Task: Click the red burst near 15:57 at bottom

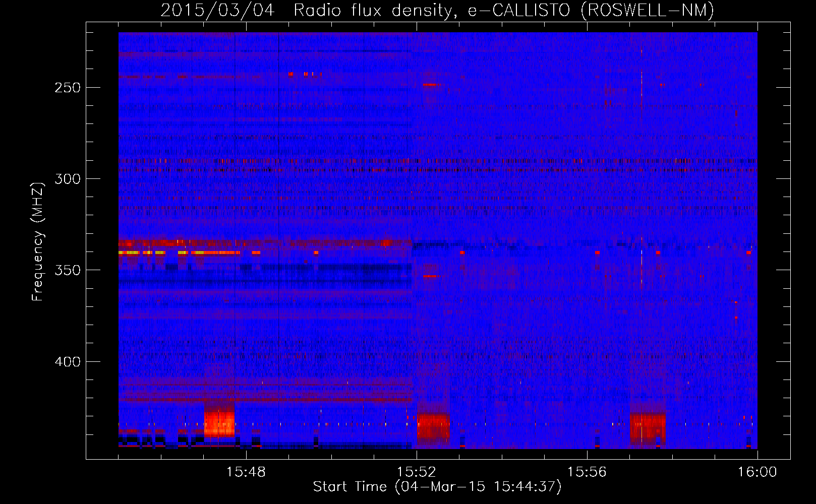Action: point(648,427)
